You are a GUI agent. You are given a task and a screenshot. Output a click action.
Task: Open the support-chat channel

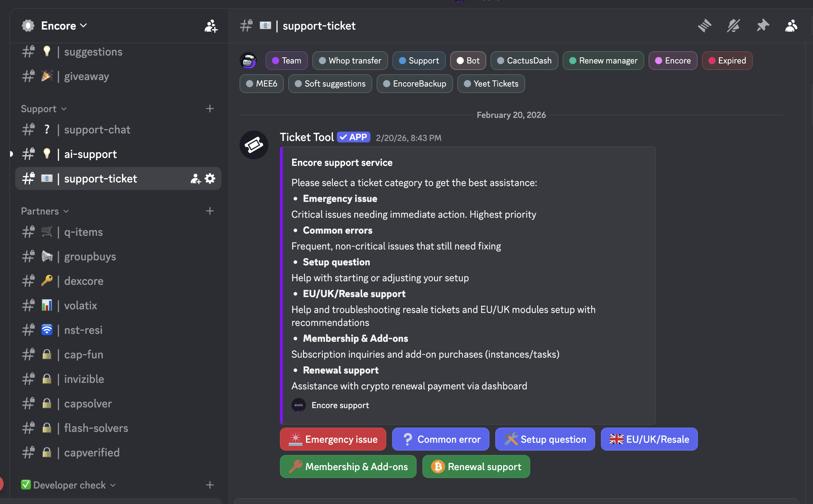coord(97,129)
